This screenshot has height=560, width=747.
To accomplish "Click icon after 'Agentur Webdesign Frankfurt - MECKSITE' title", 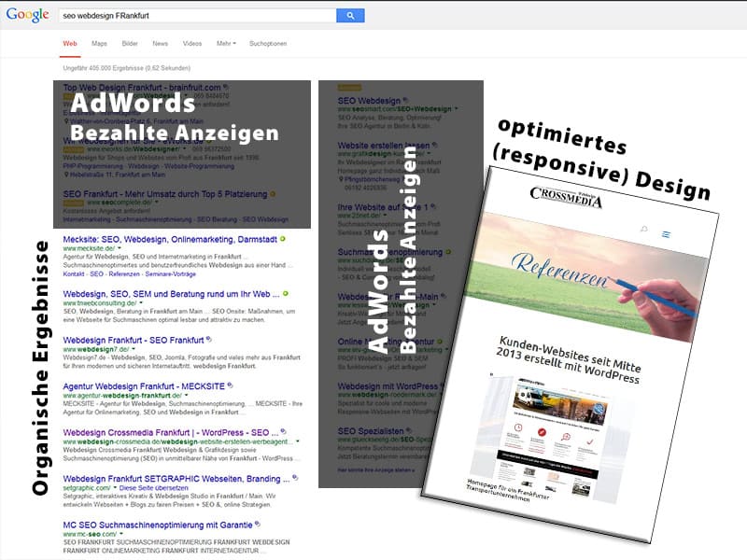I will 230,385.
